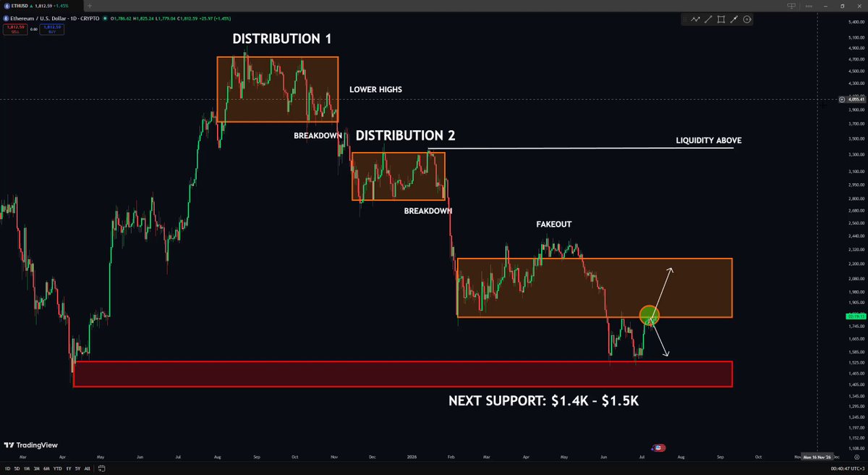This screenshot has width=868, height=475.
Task: Select the 'LIQUIDITY ABOVE' text label
Action: click(709, 140)
